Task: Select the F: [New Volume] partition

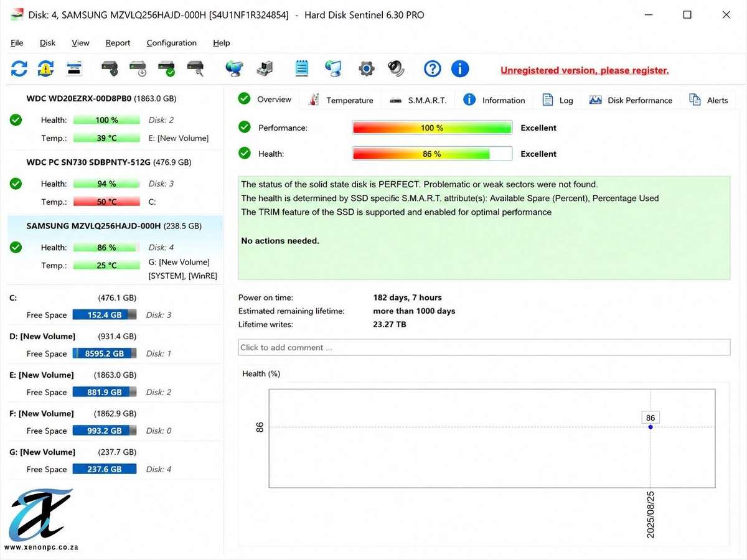Action: [x=115, y=422]
